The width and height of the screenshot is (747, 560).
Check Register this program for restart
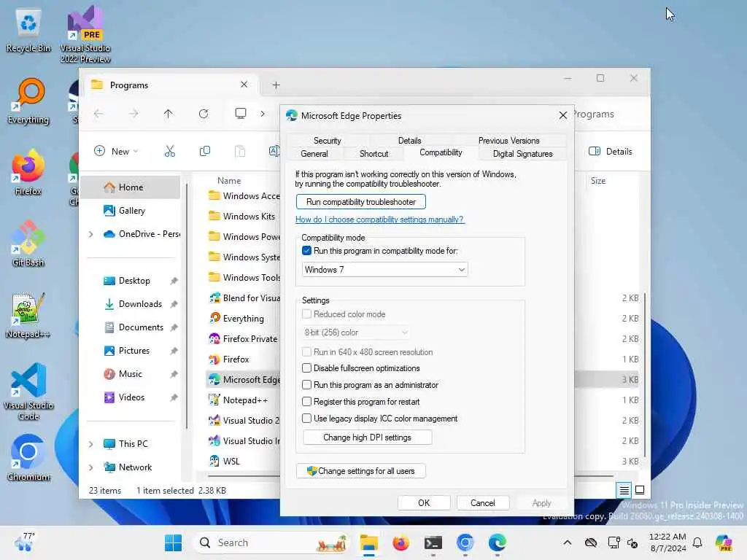[307, 402]
